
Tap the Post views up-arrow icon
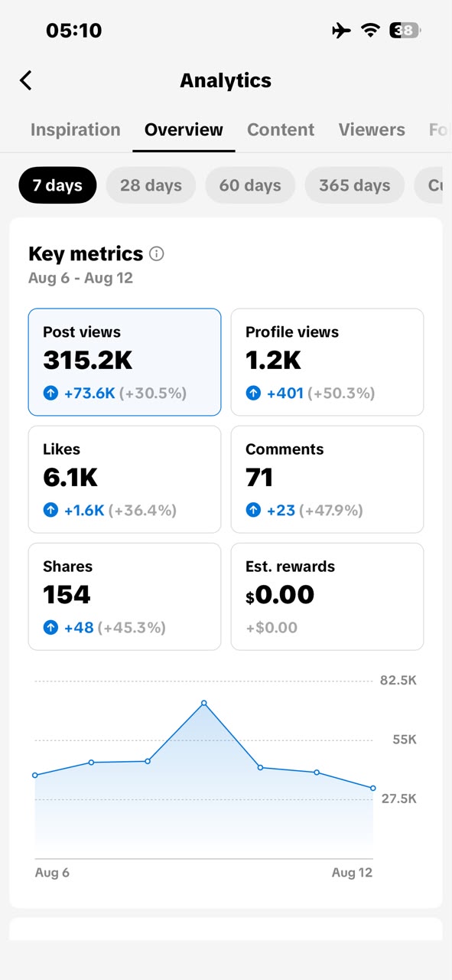pyautogui.click(x=50, y=394)
